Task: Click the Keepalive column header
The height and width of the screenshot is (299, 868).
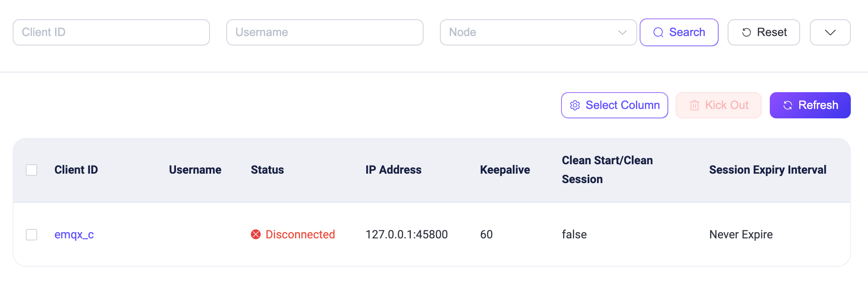Action: point(505,169)
